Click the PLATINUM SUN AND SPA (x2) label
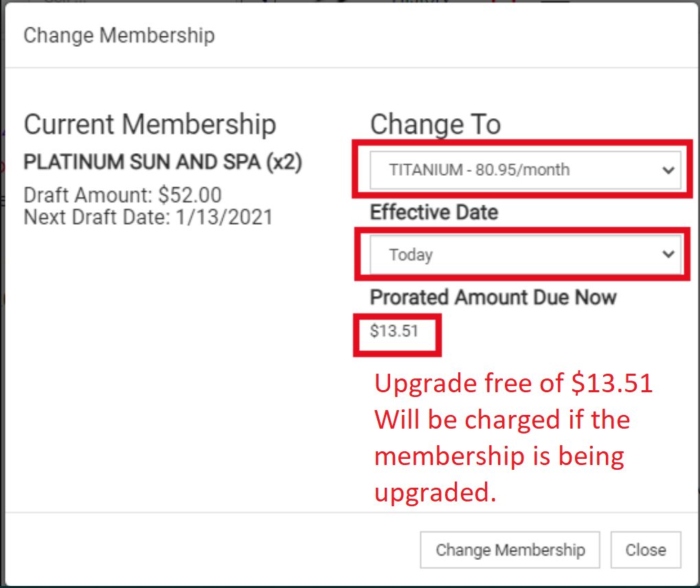This screenshot has height=588, width=700. pyautogui.click(x=163, y=162)
